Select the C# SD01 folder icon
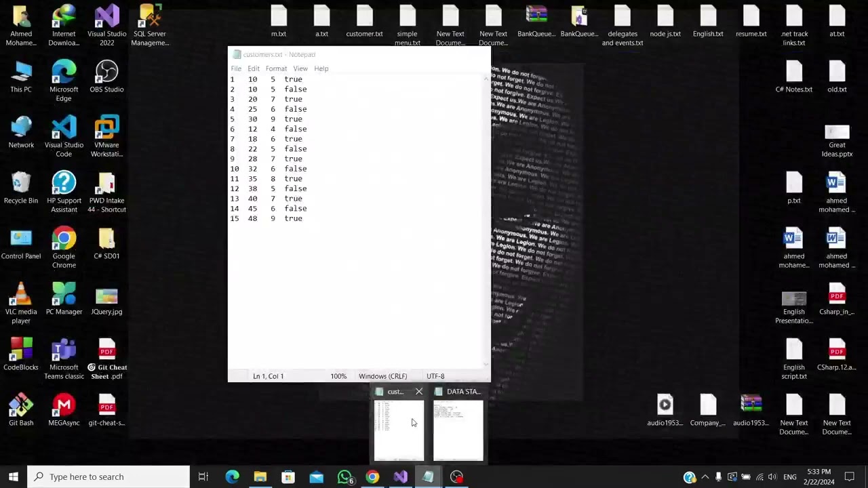The height and width of the screenshot is (488, 868). (106, 243)
